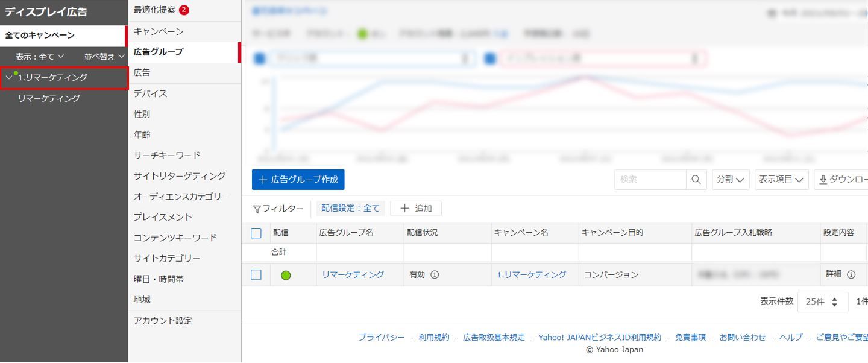Select 1.リマーケティング campaign in tree

coord(52,77)
